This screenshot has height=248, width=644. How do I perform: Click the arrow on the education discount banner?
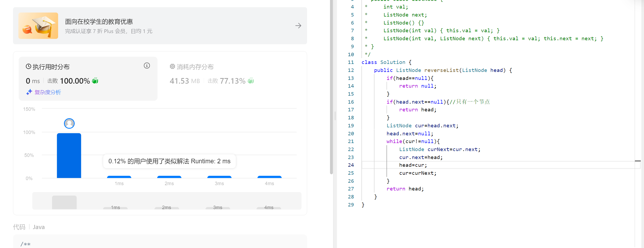pyautogui.click(x=298, y=26)
